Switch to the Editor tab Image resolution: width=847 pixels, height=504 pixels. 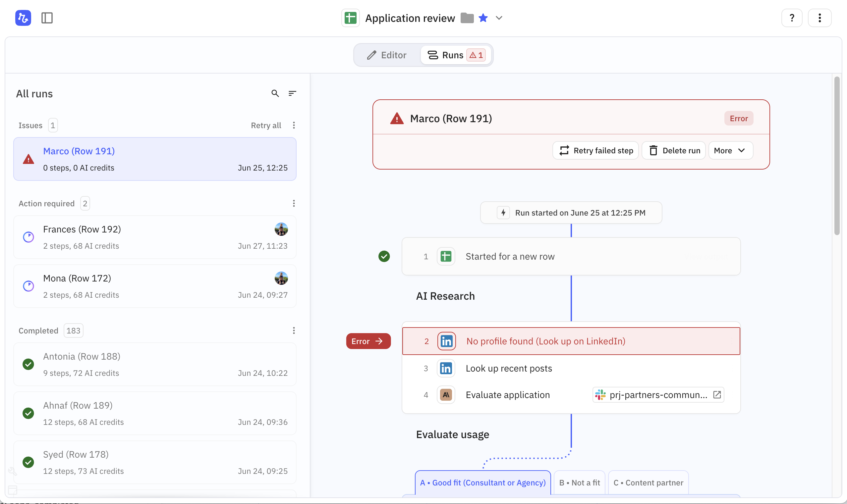387,55
